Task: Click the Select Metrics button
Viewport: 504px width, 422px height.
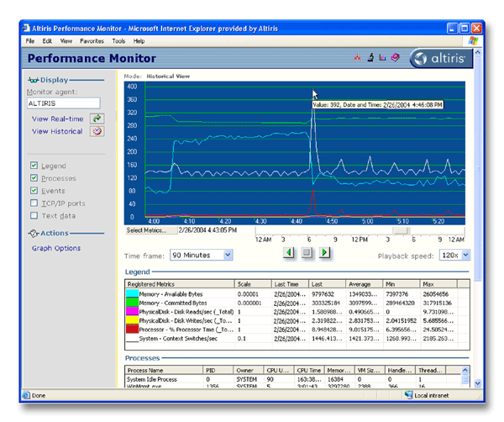Action: click(150, 230)
